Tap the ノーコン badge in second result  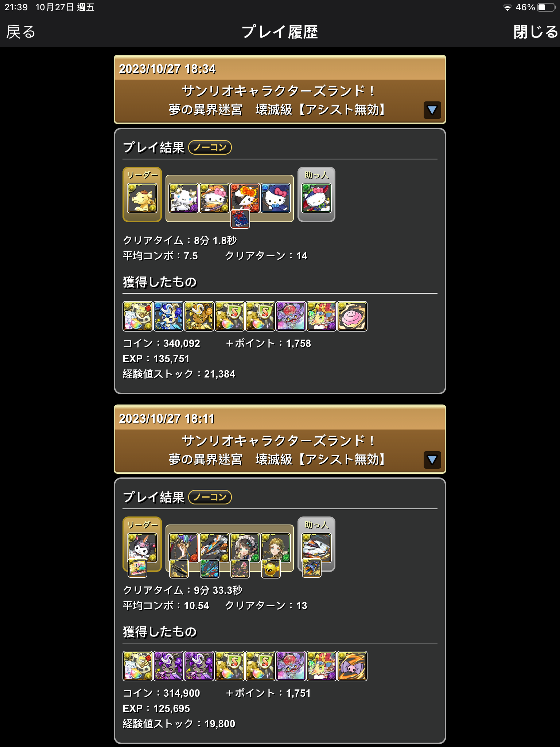[210, 497]
